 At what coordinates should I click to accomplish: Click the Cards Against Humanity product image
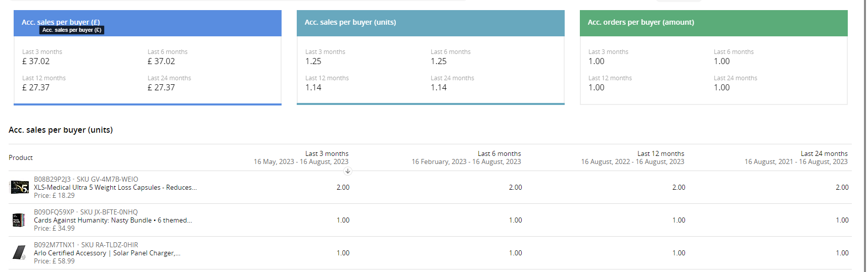click(x=19, y=220)
